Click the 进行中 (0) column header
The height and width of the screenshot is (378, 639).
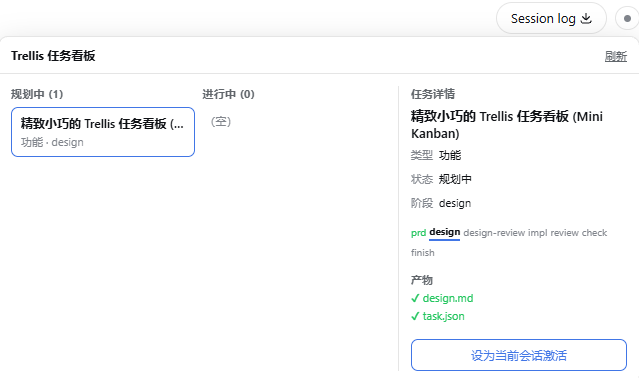(x=228, y=94)
